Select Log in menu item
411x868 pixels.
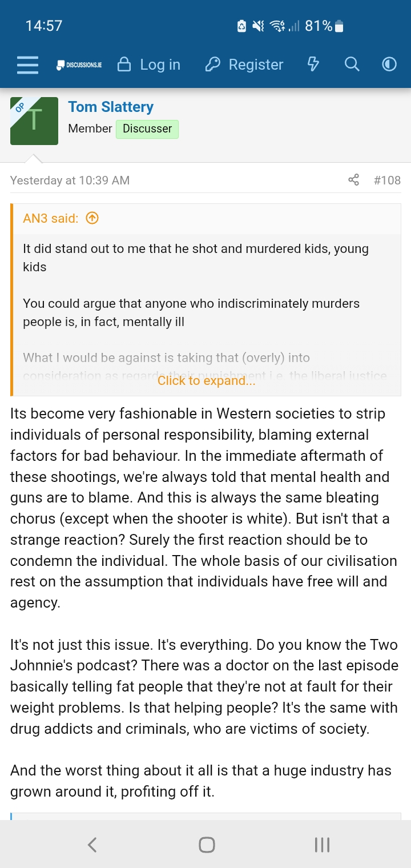pos(148,65)
